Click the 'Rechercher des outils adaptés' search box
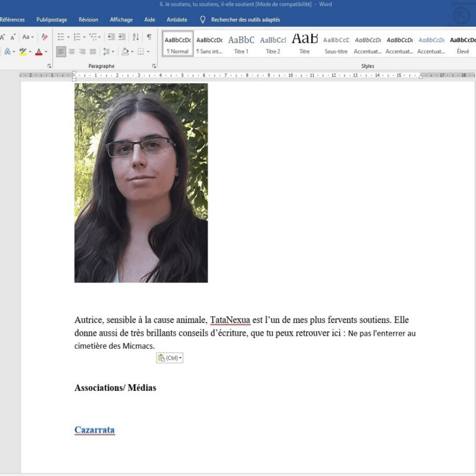Screen dimensions: 476x476 (245, 20)
